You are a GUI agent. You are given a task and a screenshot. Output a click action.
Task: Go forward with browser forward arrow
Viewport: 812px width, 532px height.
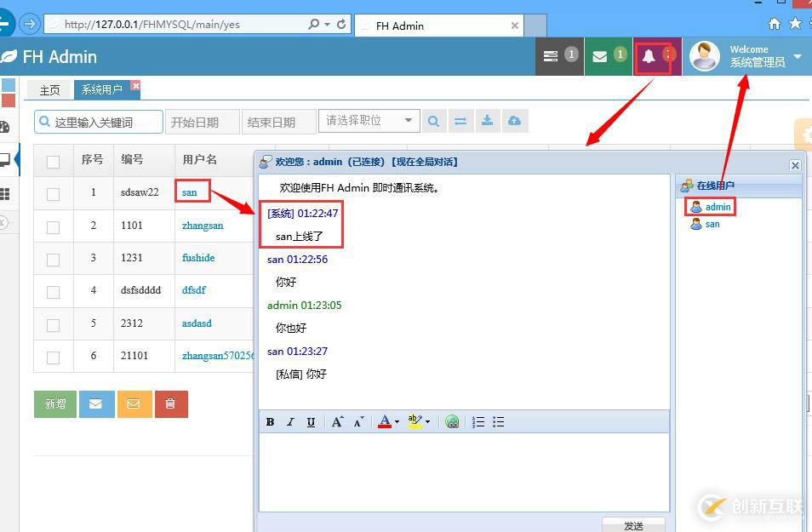click(30, 24)
